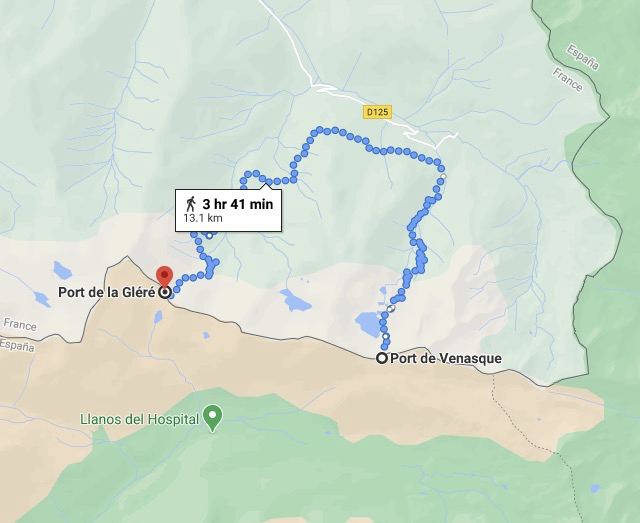Click the Port de Venasque label

click(x=446, y=358)
